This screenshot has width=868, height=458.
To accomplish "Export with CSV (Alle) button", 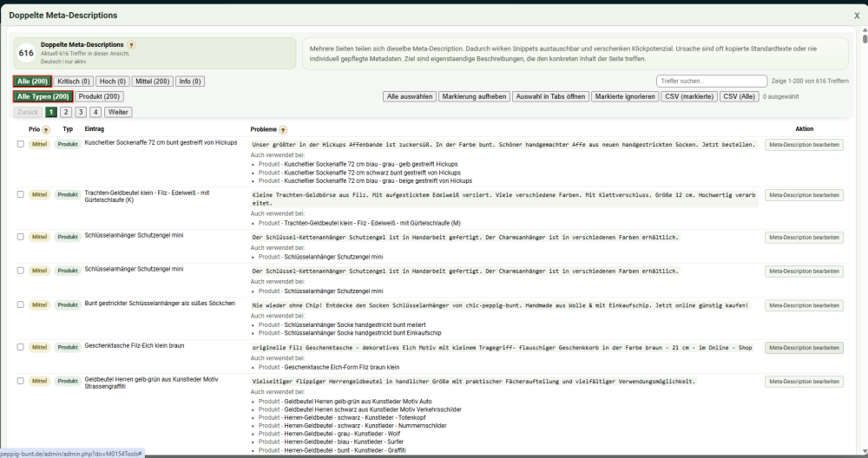I will click(x=739, y=96).
